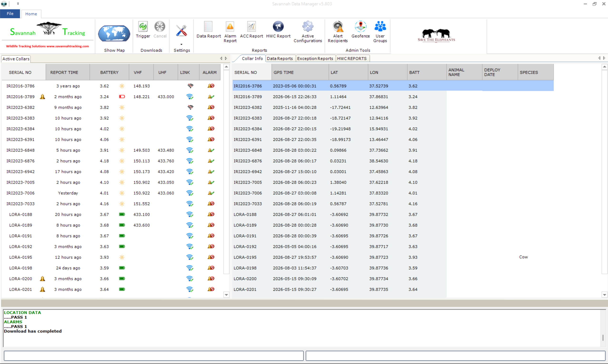Screen dimensions: 608x364
Task: Click link icon for IRI2023-6382 row
Action: coord(190,107)
